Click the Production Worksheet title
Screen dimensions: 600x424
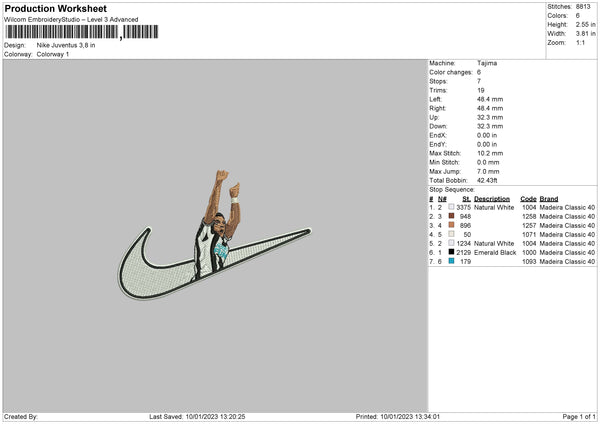tap(55, 8)
